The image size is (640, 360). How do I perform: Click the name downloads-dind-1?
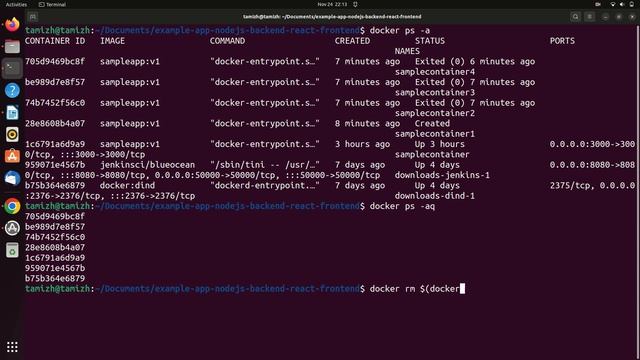435,196
